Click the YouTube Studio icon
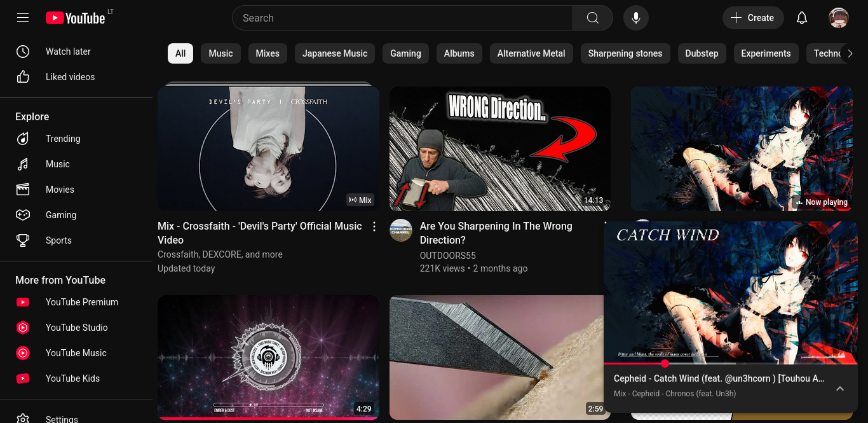868x423 pixels. point(23,328)
